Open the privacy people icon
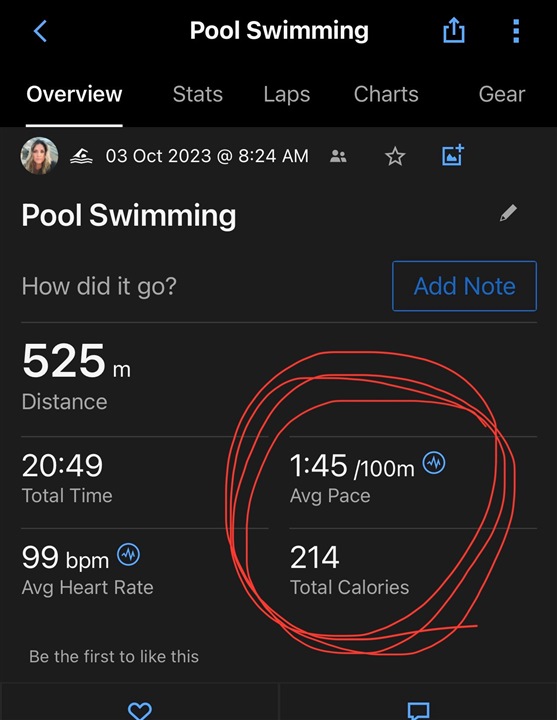 pos(338,157)
